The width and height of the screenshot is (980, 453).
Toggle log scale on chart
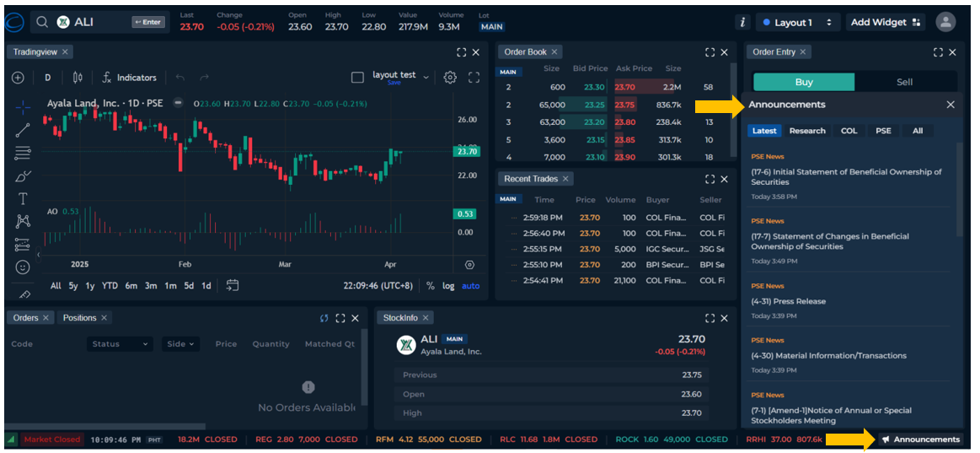(x=449, y=285)
